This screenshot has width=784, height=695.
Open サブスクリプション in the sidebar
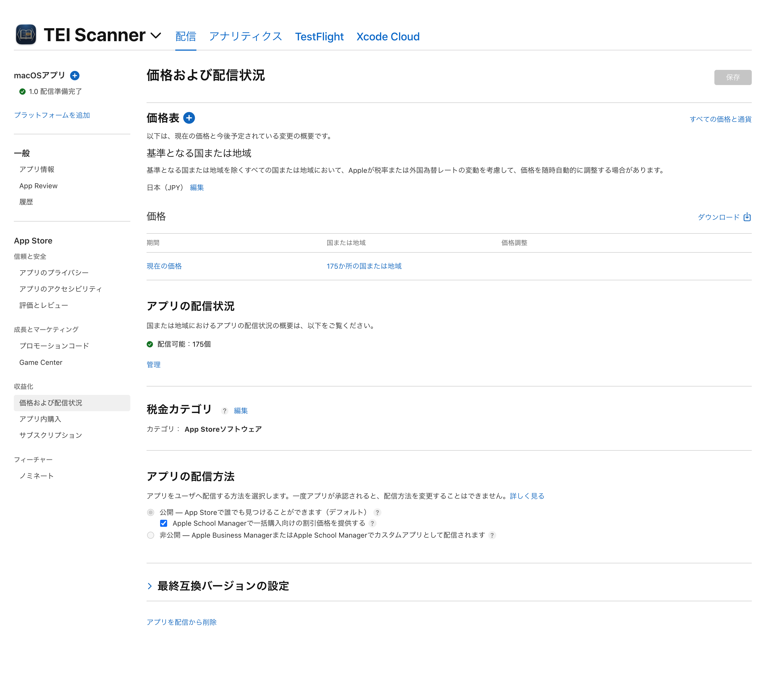point(51,435)
